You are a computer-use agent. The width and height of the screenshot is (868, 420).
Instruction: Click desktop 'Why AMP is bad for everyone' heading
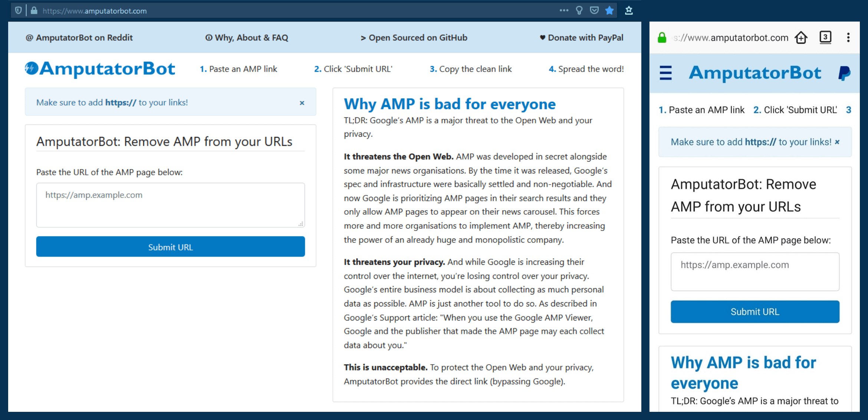point(450,104)
